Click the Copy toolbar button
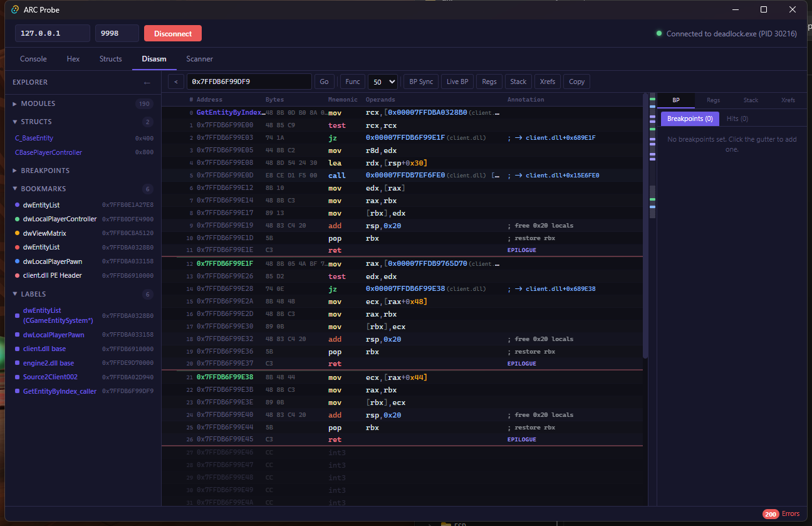Screen dimensions: 812x526 tap(577, 82)
